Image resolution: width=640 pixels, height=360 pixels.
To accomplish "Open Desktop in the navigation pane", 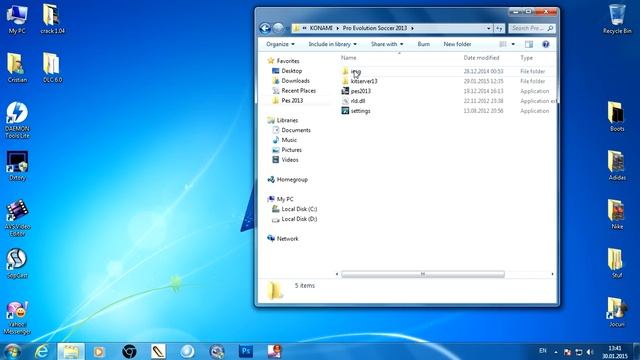I will pyautogui.click(x=291, y=71).
